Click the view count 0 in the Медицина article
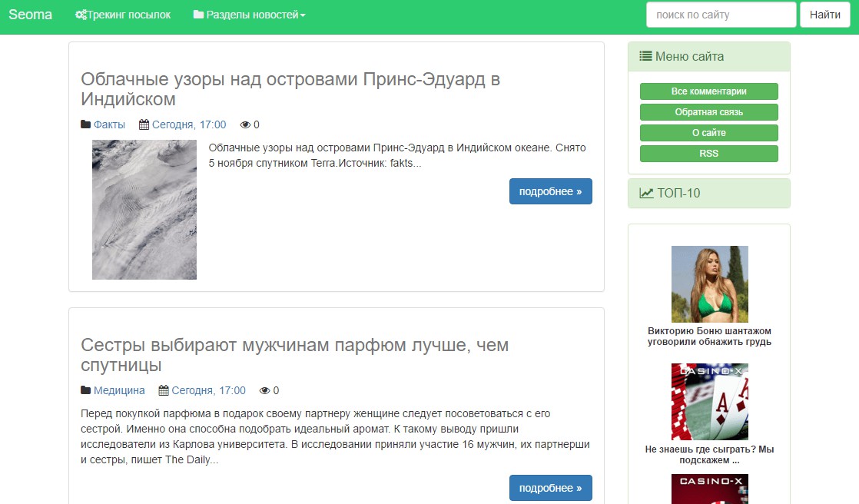 pyautogui.click(x=276, y=390)
